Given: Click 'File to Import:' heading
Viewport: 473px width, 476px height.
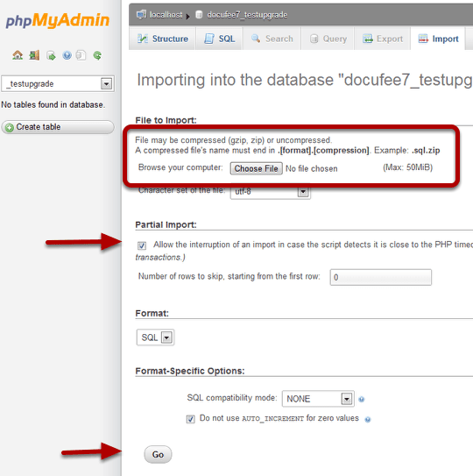Looking at the screenshot, I should tap(166, 120).
